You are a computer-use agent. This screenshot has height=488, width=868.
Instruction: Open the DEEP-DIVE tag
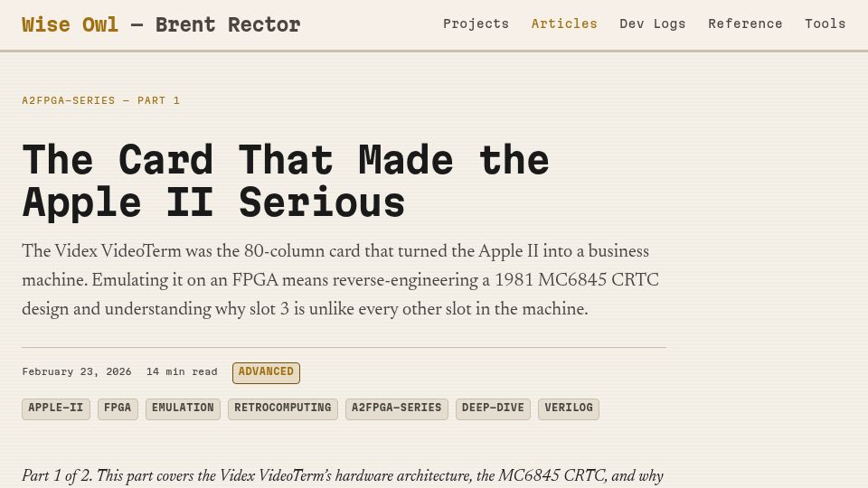[x=494, y=408]
